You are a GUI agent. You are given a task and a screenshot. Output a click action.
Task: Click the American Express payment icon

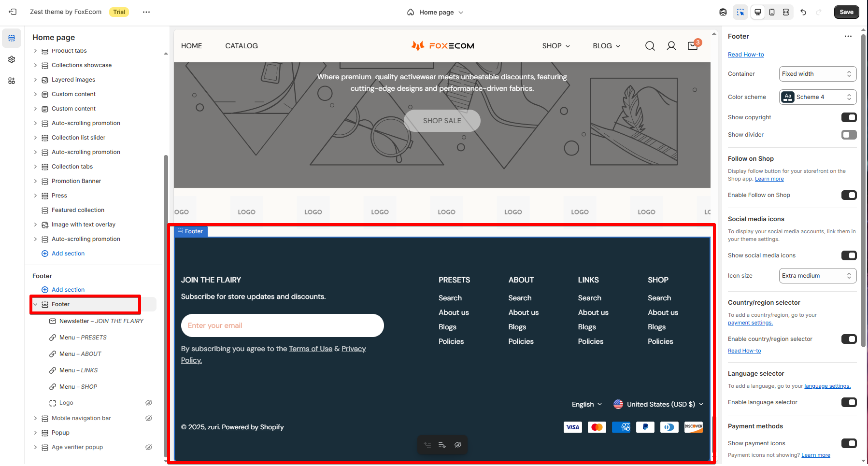pos(621,427)
